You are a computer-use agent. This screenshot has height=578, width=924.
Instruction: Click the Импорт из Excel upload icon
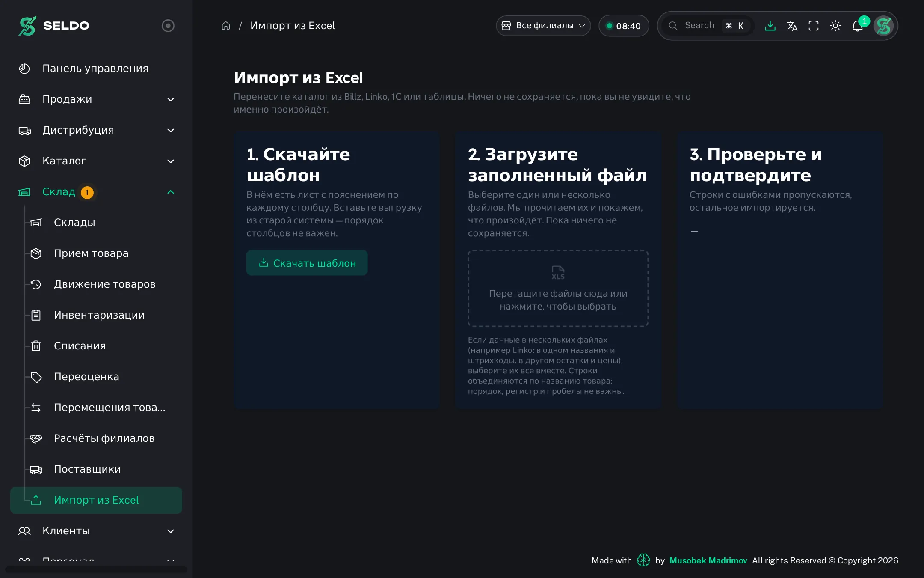[36, 500]
